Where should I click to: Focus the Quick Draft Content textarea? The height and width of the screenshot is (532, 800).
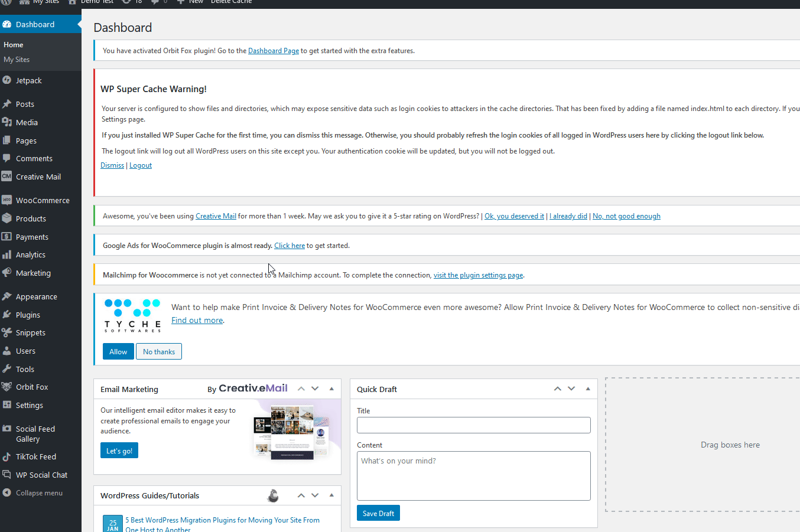pos(474,476)
